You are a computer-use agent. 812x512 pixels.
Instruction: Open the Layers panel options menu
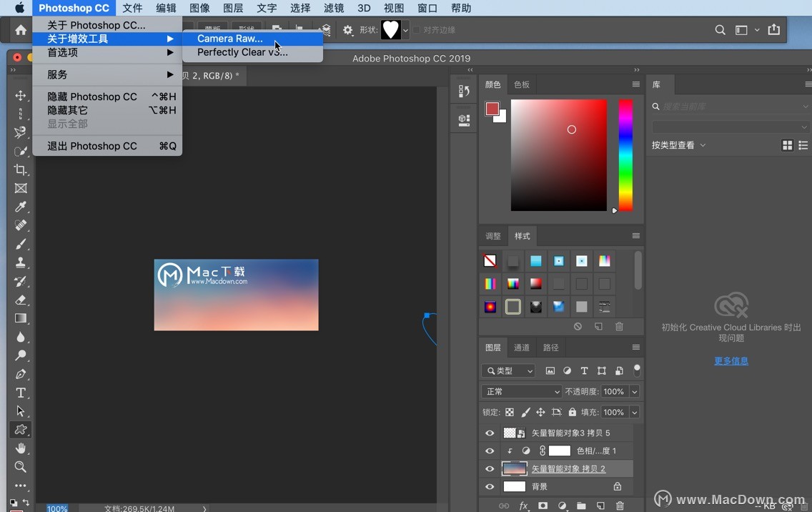coord(636,348)
